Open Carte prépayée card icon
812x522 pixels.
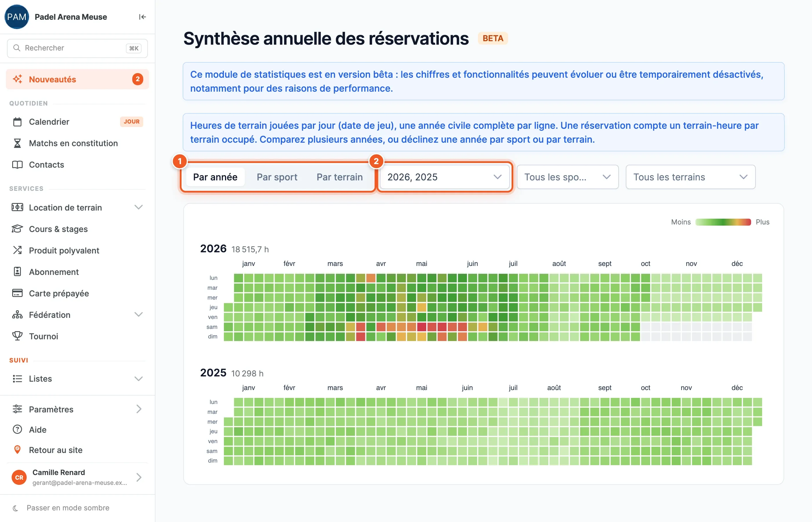coord(17,293)
